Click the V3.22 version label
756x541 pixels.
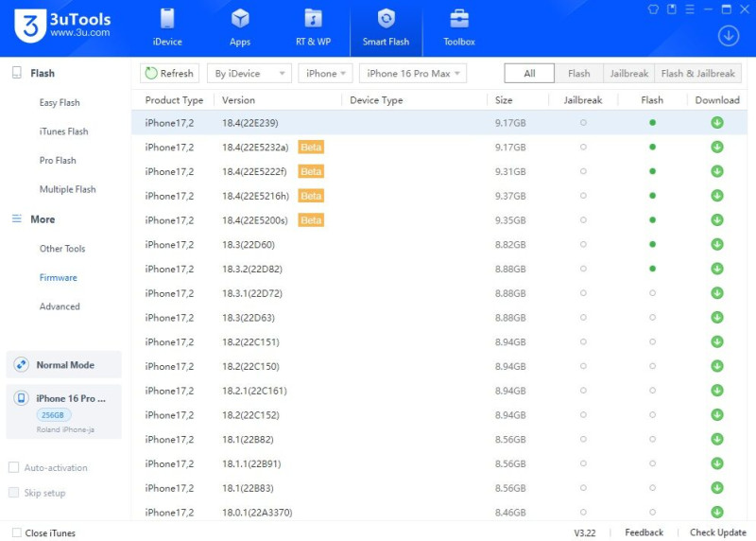(x=584, y=532)
